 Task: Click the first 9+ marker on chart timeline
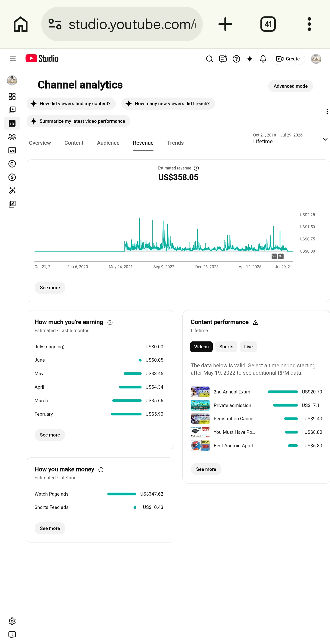(x=274, y=256)
